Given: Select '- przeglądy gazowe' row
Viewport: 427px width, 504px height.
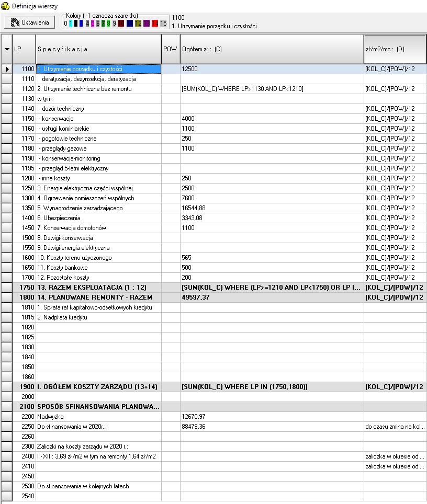Looking at the screenshot, I should pyautogui.click(x=98, y=148).
